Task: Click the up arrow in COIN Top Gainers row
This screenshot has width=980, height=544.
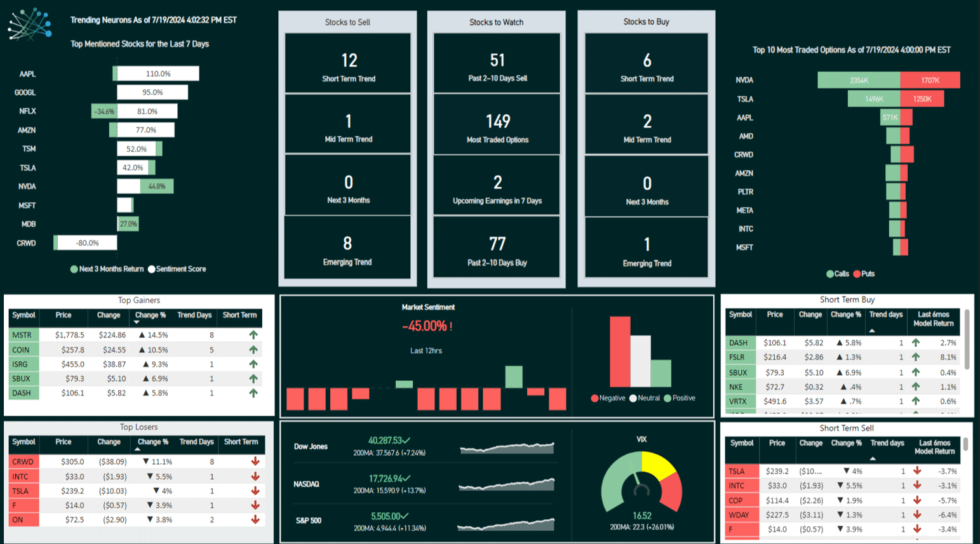Action: 253,350
